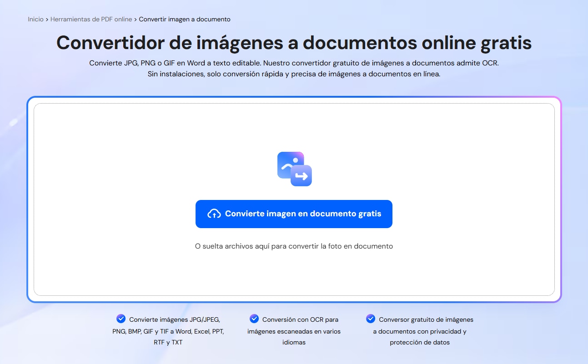Click the breadcrumb chevron after Inicio
This screenshot has height=364, width=588.
[45, 19]
